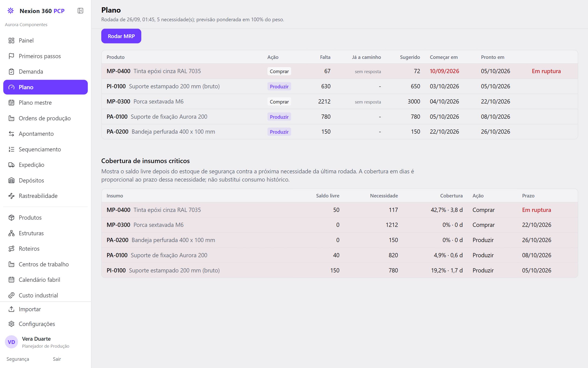The image size is (588, 368).
Task: Click the Importar upload icon
Action: [11, 309]
